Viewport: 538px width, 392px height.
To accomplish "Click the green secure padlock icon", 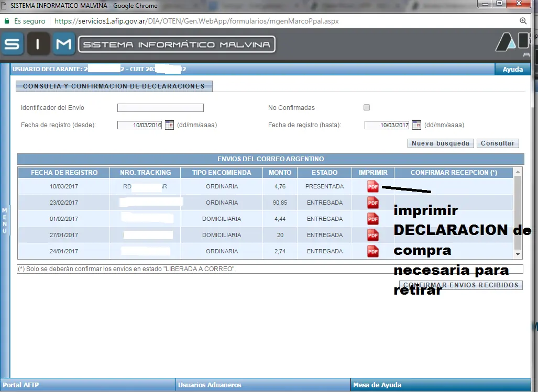I will (6, 21).
